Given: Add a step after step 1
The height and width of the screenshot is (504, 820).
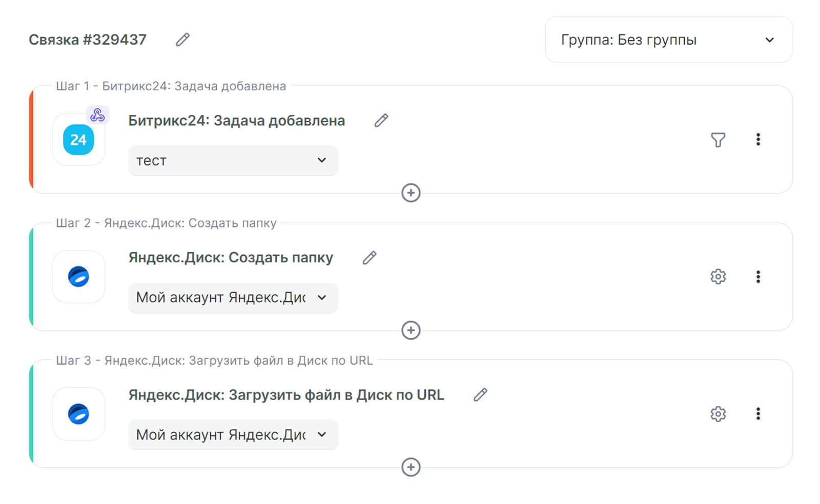Looking at the screenshot, I should pyautogui.click(x=411, y=193).
